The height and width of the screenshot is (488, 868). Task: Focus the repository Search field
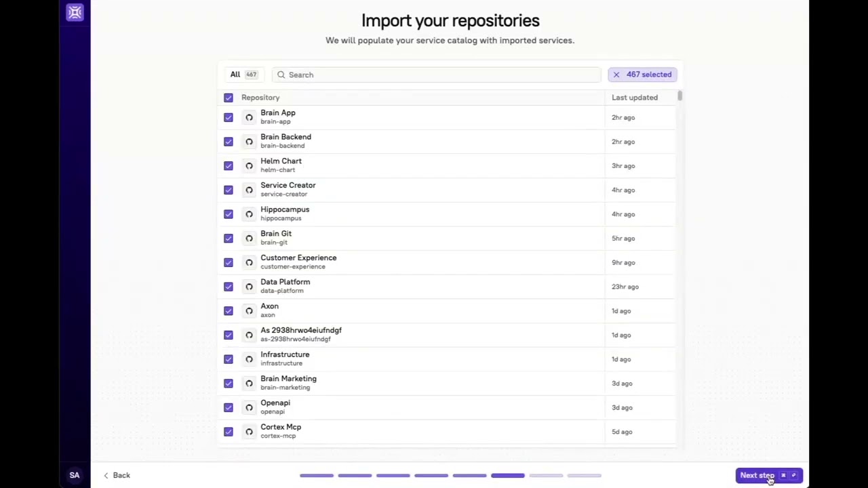pos(441,75)
